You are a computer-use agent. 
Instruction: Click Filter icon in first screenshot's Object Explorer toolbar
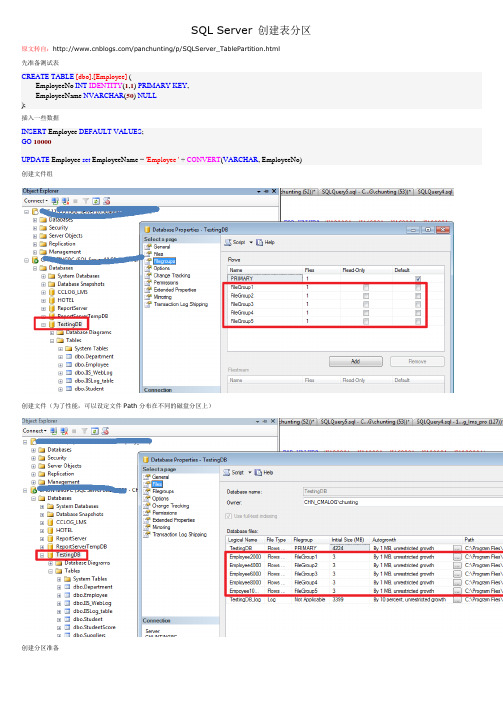(85, 201)
